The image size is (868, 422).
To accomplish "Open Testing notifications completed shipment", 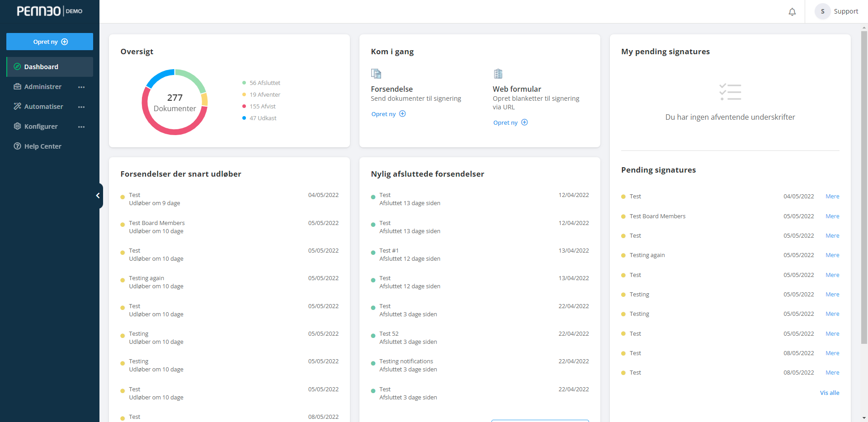I will tap(480, 365).
